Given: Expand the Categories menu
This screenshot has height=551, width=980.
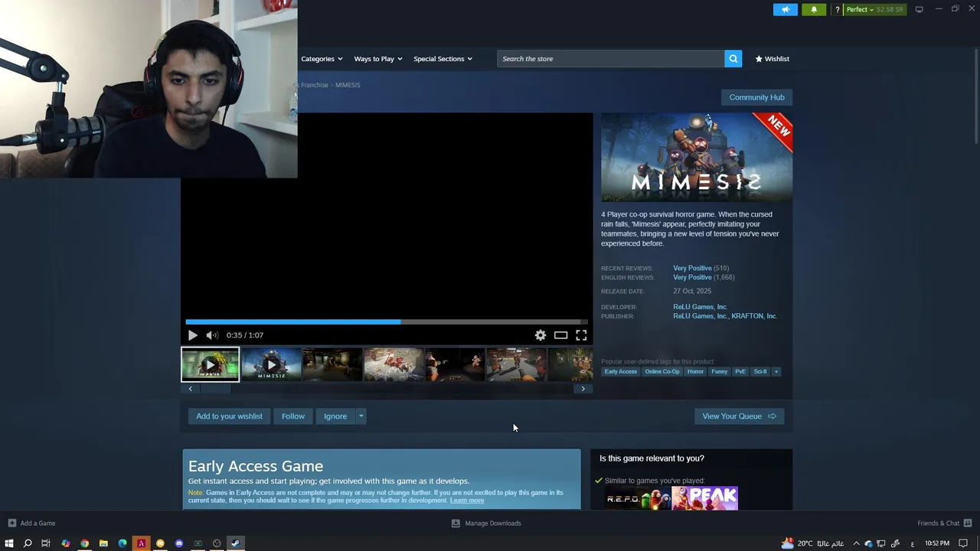Looking at the screenshot, I should click(322, 59).
